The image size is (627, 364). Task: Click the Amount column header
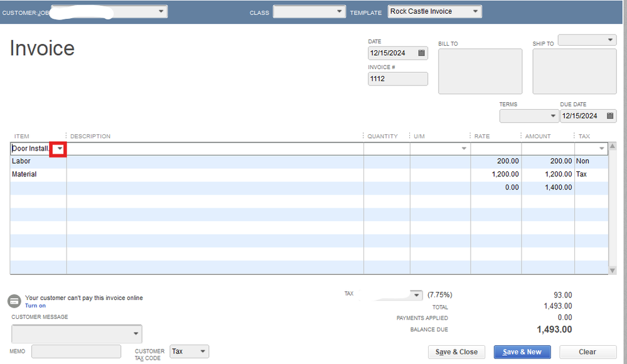coord(538,136)
